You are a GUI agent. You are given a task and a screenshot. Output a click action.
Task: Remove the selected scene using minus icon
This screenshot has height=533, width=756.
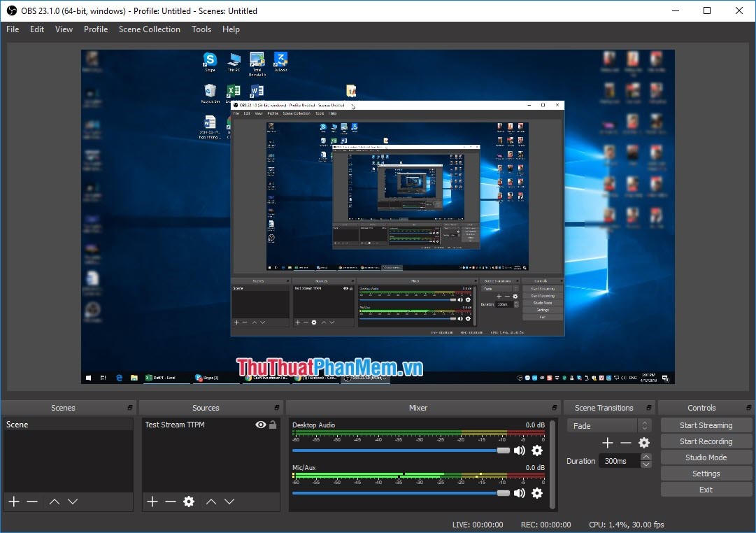[x=31, y=502]
